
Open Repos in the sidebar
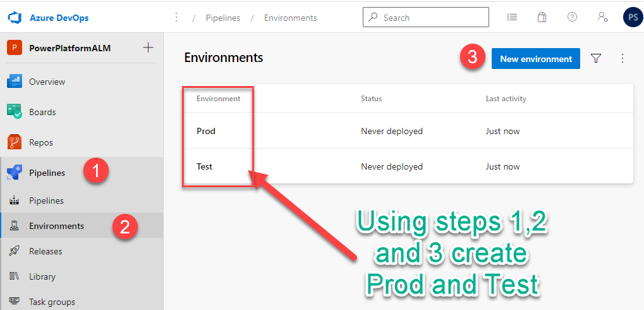(41, 142)
